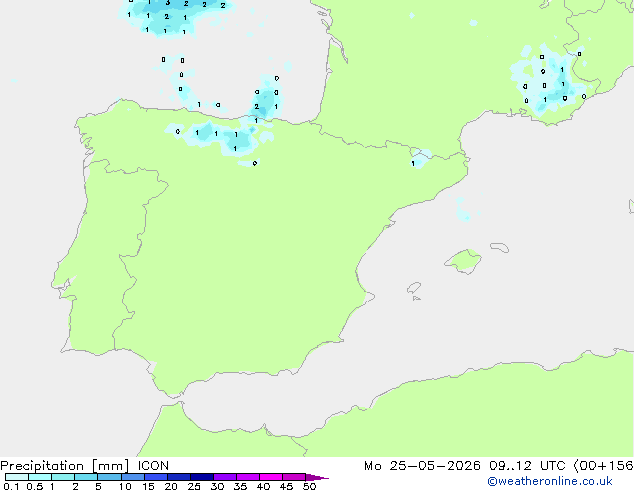Click the 35 legend value label
634x490 pixels.
click(x=240, y=486)
